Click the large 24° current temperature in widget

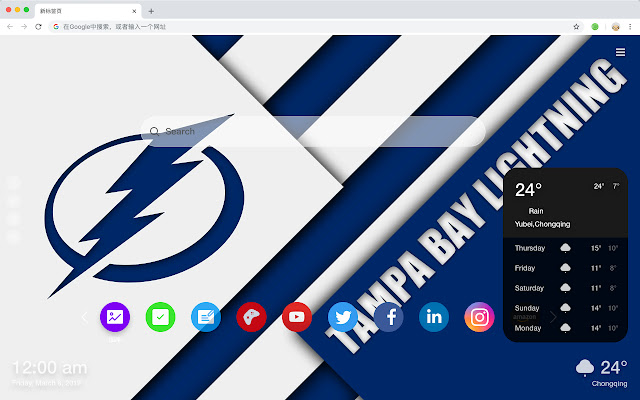pos(528,190)
